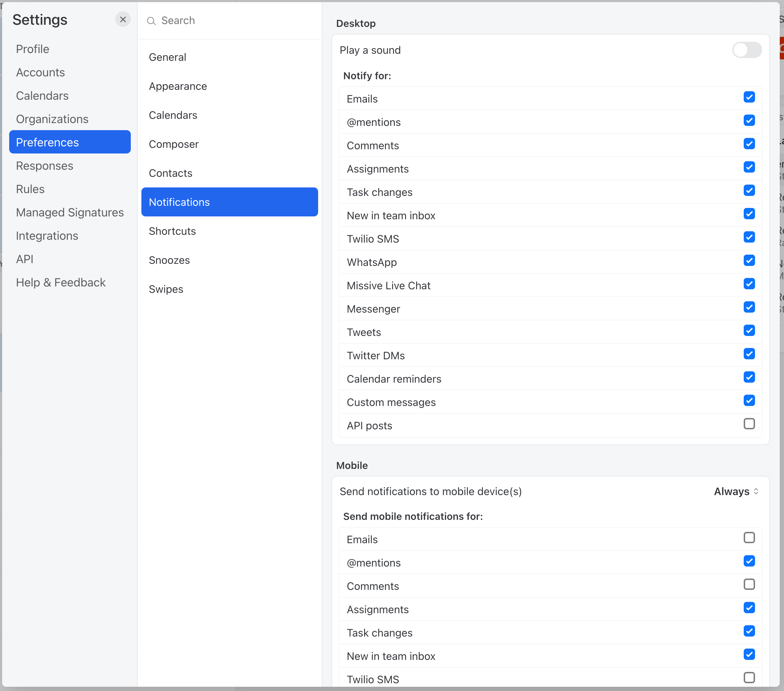Uncheck desktop WhatsApp notifications checkbox
Image resolution: width=784 pixels, height=691 pixels.
pos(749,261)
